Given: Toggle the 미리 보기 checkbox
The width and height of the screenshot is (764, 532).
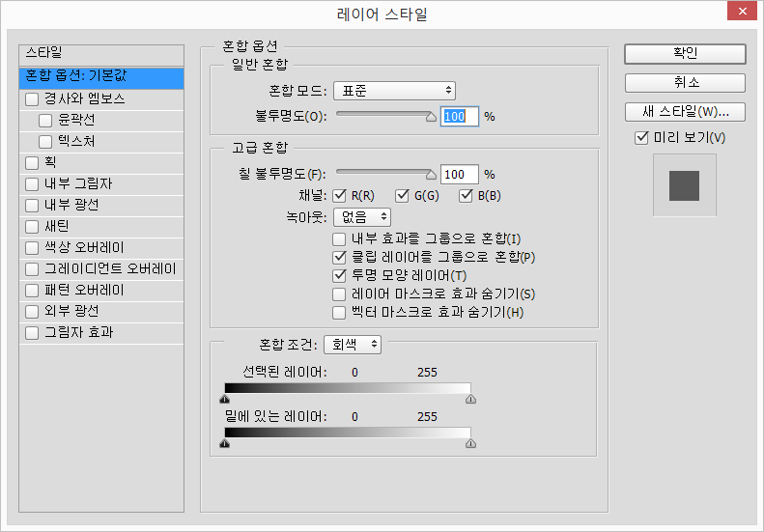Looking at the screenshot, I should click(x=641, y=138).
